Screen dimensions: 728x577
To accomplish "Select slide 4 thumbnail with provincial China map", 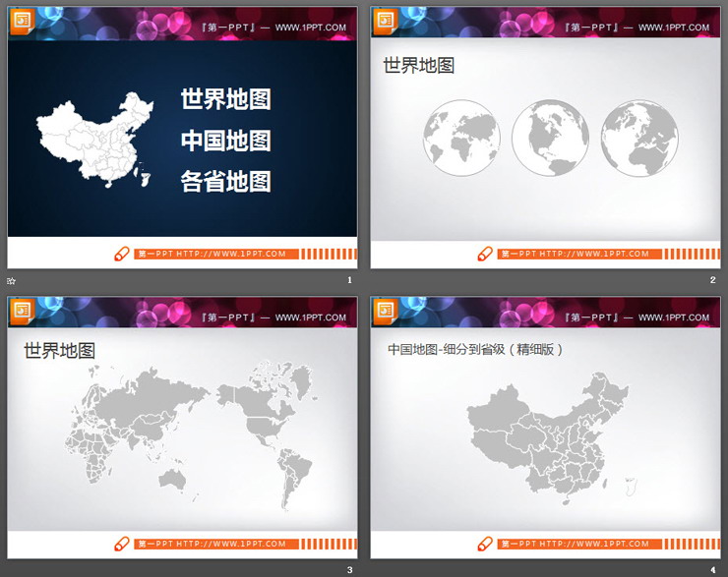I will (x=546, y=428).
